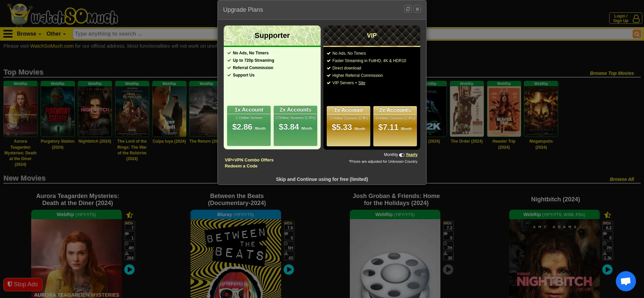The image size is (644, 298).
Task: Click favorite star beside Aurora Teagarden poster
Action: [129, 215]
